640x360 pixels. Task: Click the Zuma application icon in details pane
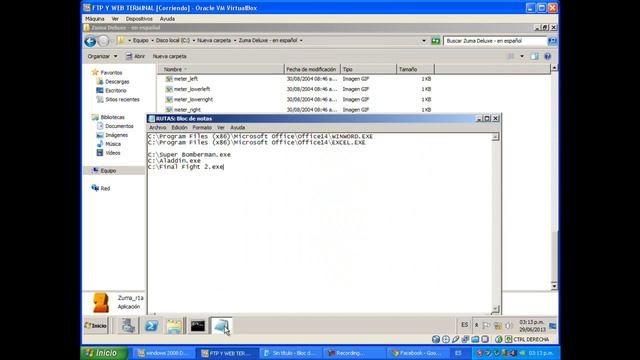pyautogui.click(x=100, y=302)
